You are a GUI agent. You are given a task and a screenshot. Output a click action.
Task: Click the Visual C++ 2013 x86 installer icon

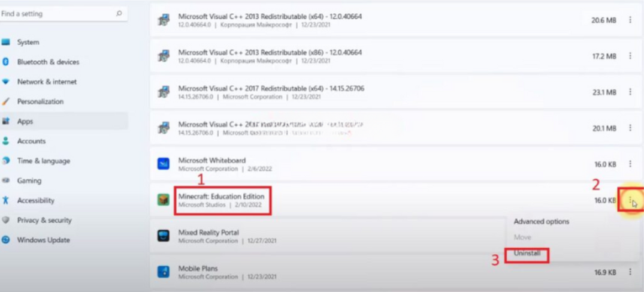[x=164, y=56]
